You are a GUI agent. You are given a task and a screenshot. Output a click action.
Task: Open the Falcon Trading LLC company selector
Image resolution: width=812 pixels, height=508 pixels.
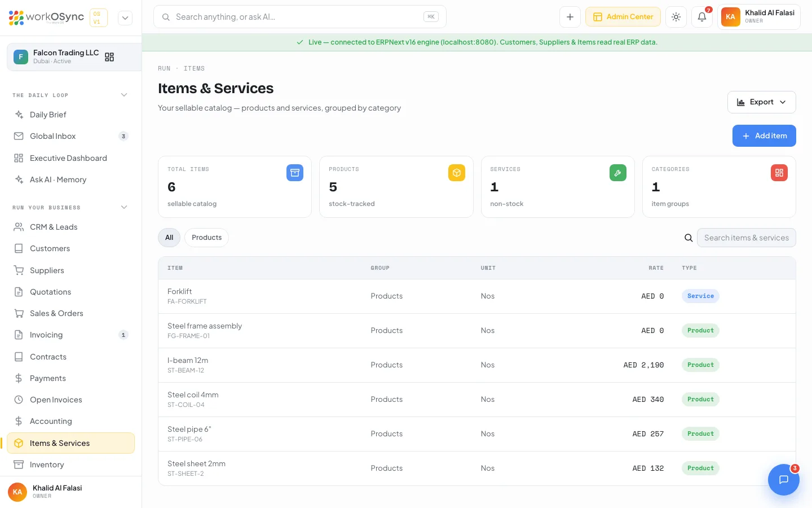74,57
